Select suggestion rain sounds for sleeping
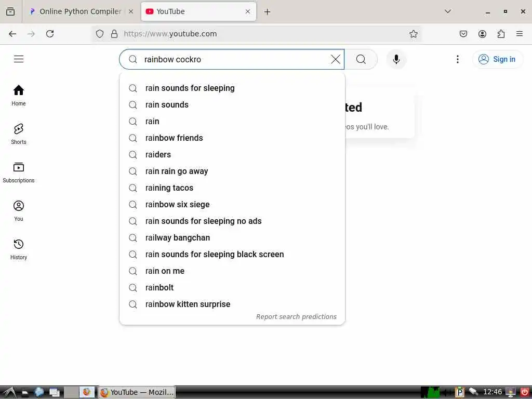Screen dimensions: 532x399 (232, 88)
